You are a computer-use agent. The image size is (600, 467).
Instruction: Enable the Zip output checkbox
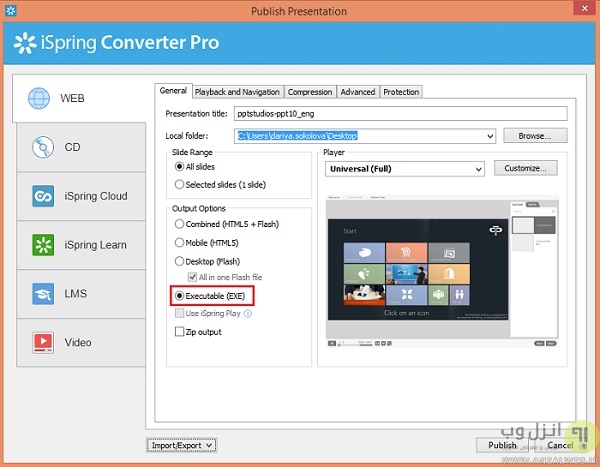(x=180, y=331)
